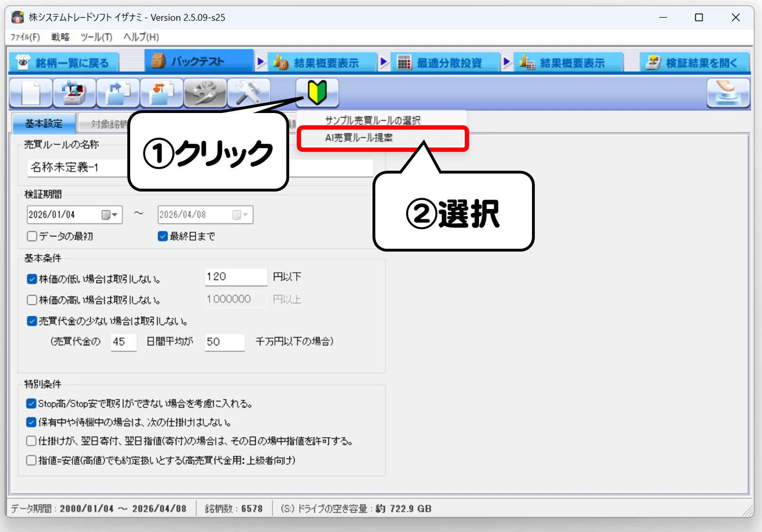The image size is (762, 532).
Task: Click the grayed palette and wrench icon
Action: 205,93
